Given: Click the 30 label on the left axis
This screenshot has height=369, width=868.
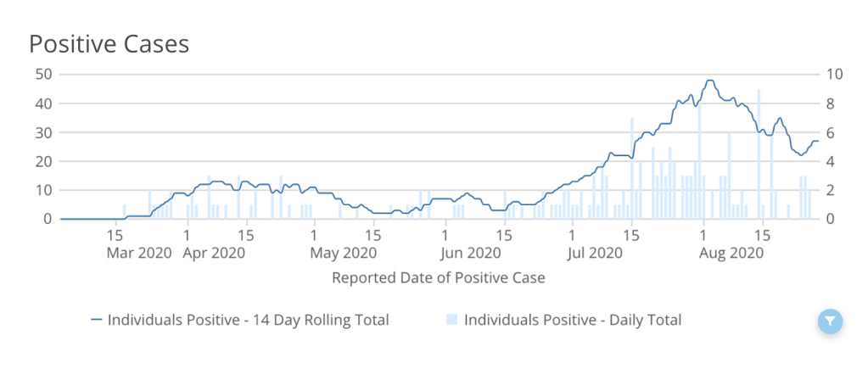Looking at the screenshot, I should [43, 132].
